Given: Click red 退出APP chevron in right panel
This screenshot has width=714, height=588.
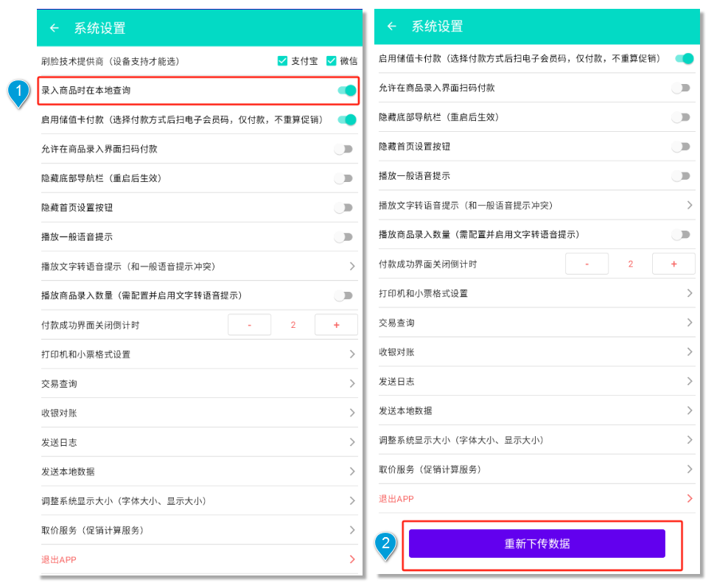Looking at the screenshot, I should click(x=690, y=498).
